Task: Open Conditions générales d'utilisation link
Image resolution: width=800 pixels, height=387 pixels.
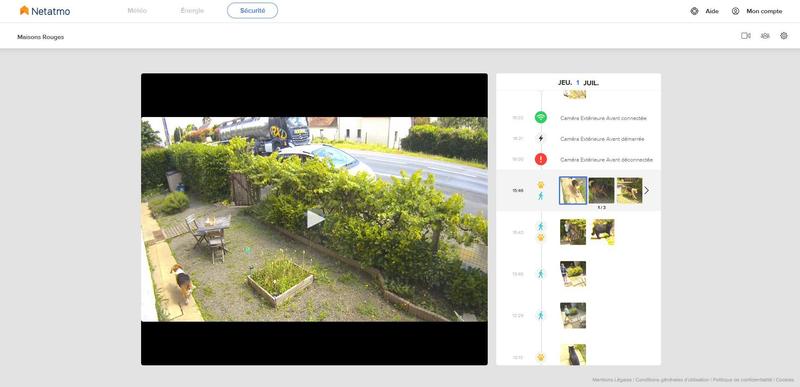Action: click(672, 380)
